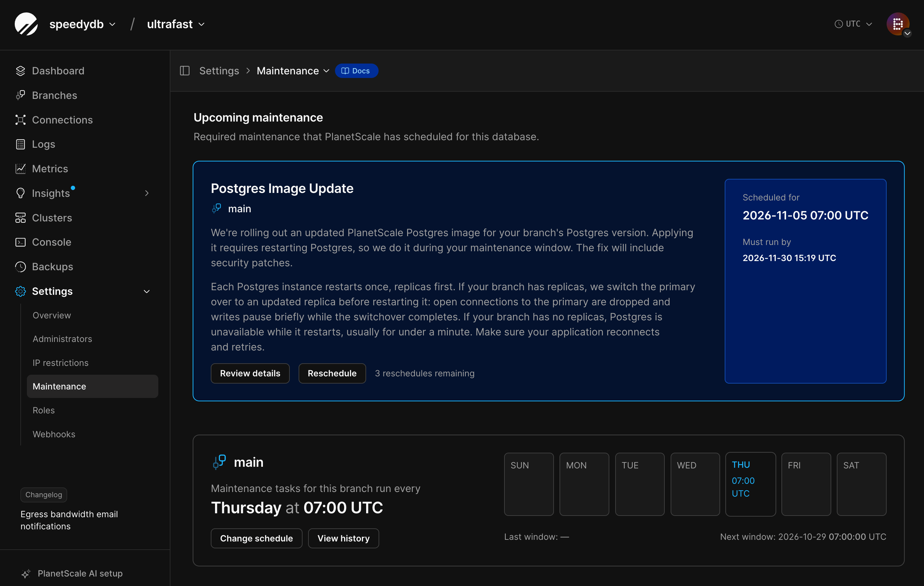Screen dimensions: 924x586
Task: Click the Branches icon in sidebar
Action: [x=20, y=95]
